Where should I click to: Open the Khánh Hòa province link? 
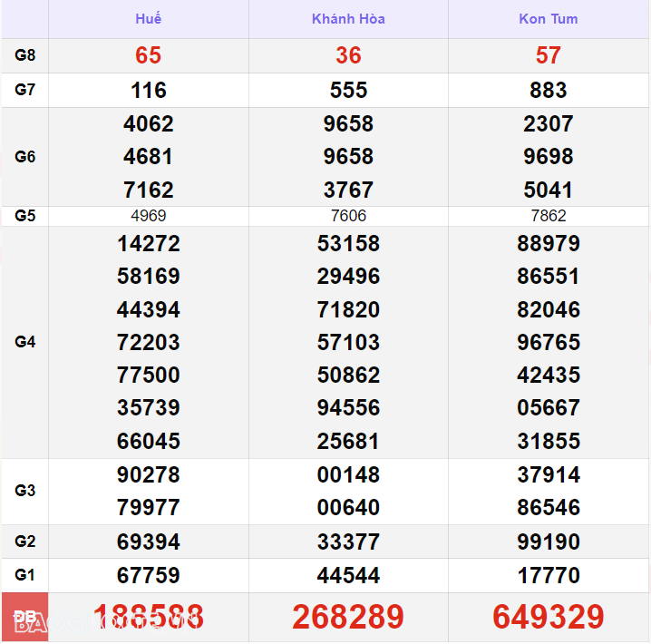tap(348, 19)
